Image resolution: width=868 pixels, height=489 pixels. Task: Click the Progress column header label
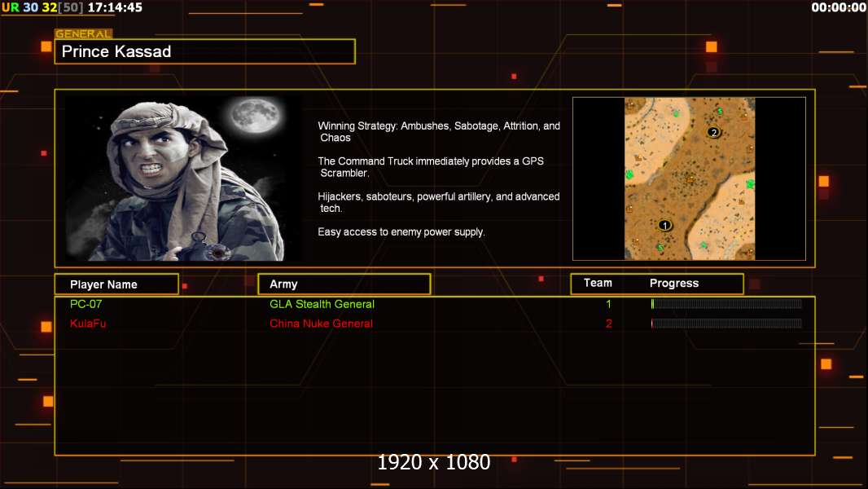tap(673, 283)
